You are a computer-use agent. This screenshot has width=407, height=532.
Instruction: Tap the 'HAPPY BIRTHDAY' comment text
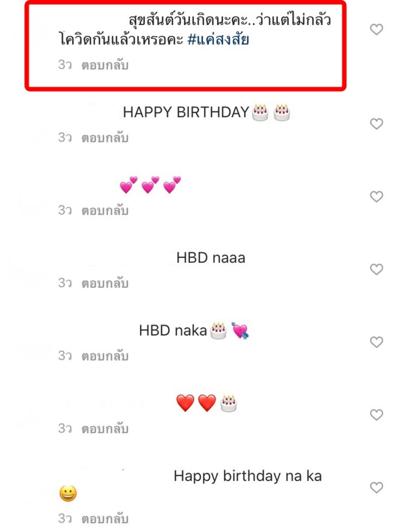(x=186, y=112)
